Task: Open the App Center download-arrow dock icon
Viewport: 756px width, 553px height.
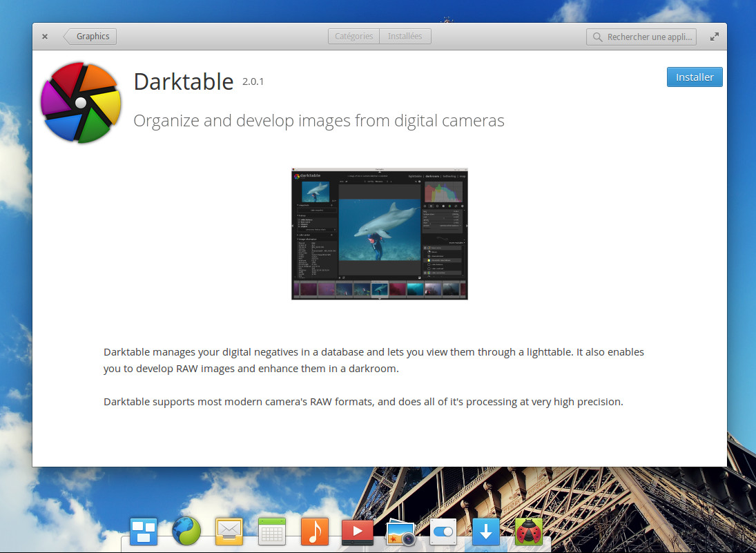Action: tap(486, 532)
